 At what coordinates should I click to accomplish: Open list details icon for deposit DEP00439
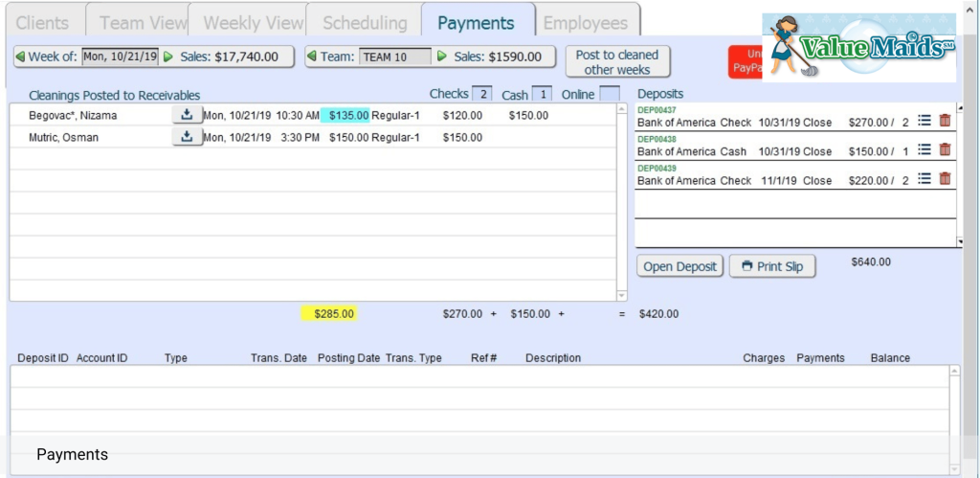924,179
